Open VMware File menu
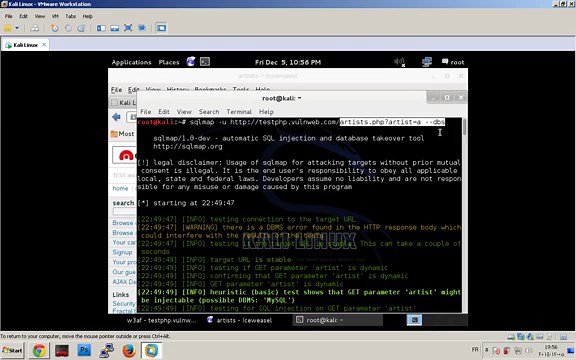The image size is (576, 360). click(8, 16)
